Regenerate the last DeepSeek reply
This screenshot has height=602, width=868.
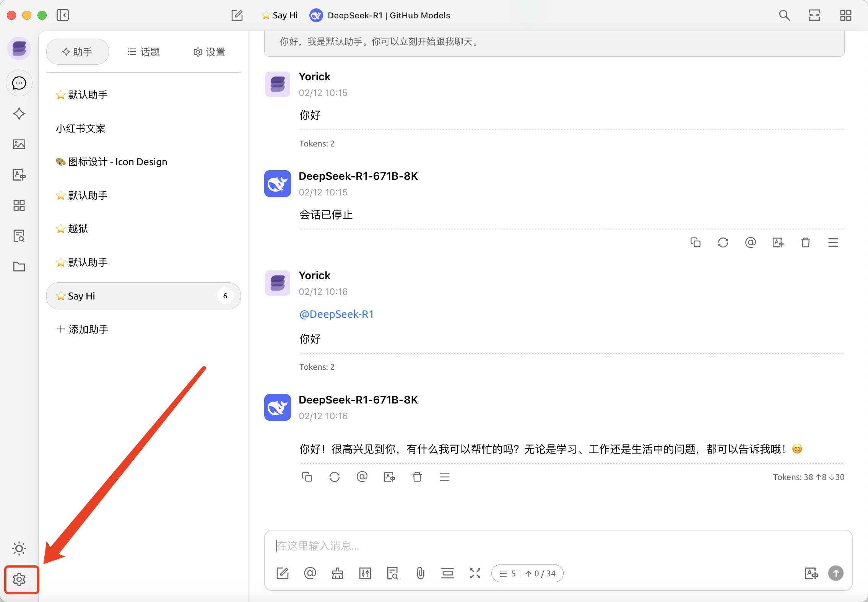pyautogui.click(x=334, y=477)
